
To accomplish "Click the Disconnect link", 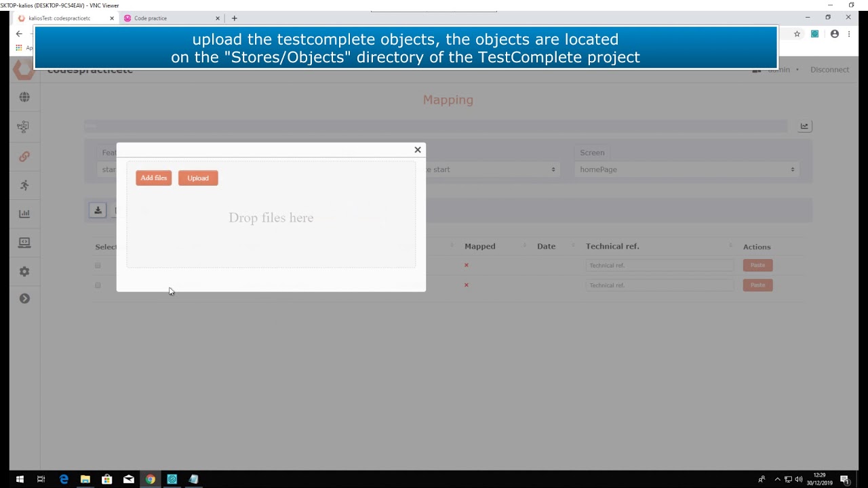I will (829, 70).
